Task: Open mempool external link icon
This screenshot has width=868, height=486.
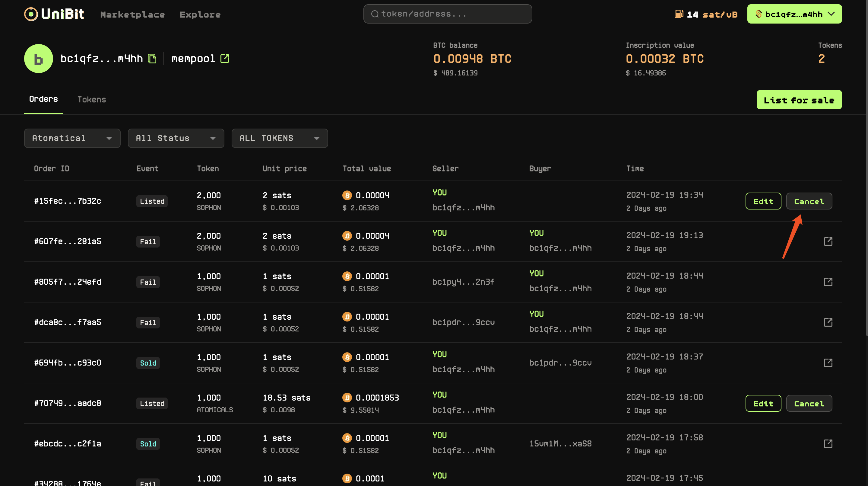Action: [224, 59]
